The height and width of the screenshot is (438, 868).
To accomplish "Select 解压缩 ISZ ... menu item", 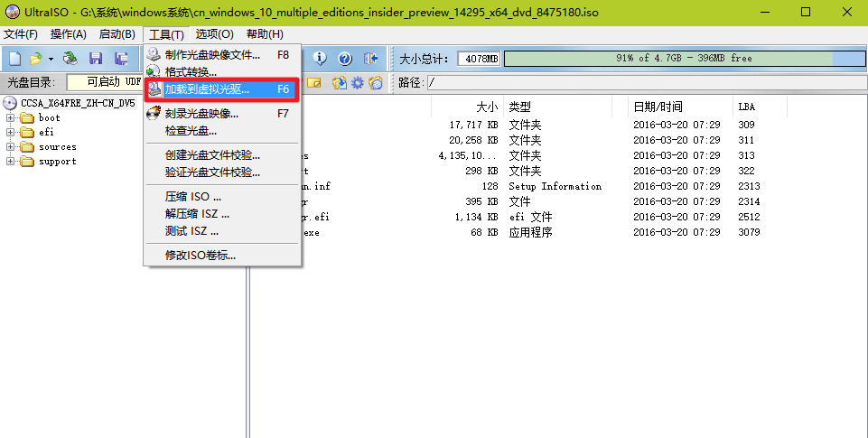I will [222, 214].
